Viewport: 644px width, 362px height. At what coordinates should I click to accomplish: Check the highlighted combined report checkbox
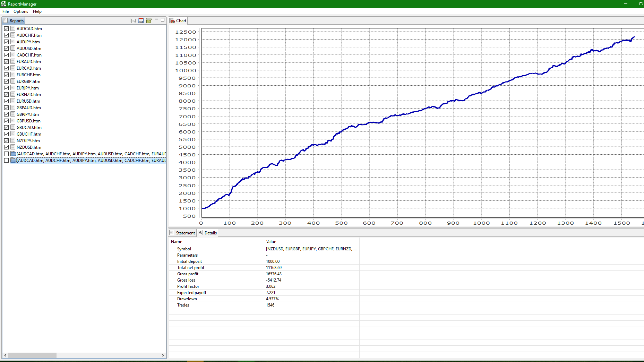click(7, 161)
